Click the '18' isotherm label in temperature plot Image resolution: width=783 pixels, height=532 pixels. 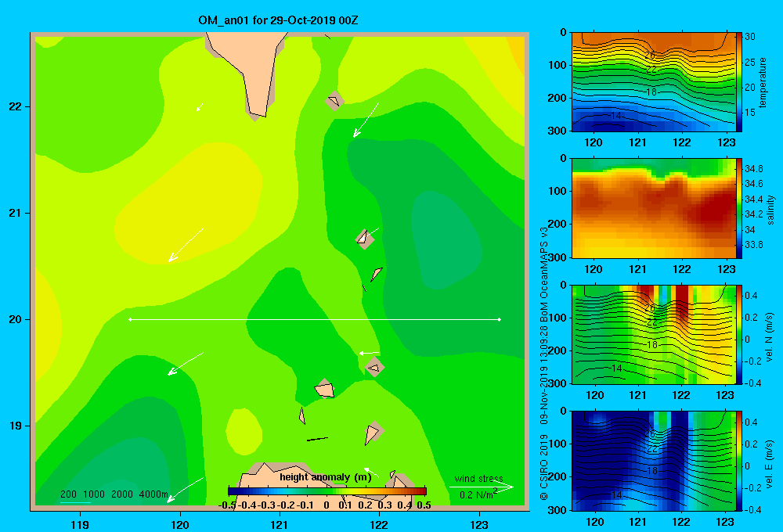(651, 92)
